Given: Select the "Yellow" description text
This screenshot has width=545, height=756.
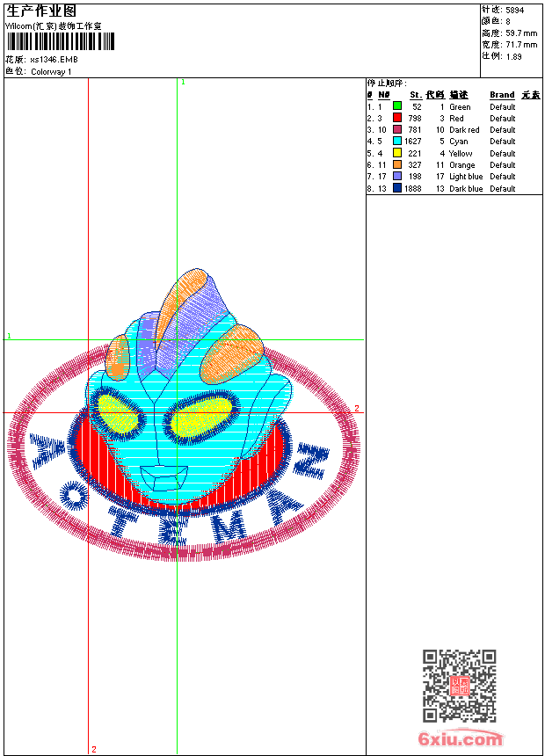Looking at the screenshot, I should pyautogui.click(x=461, y=153).
